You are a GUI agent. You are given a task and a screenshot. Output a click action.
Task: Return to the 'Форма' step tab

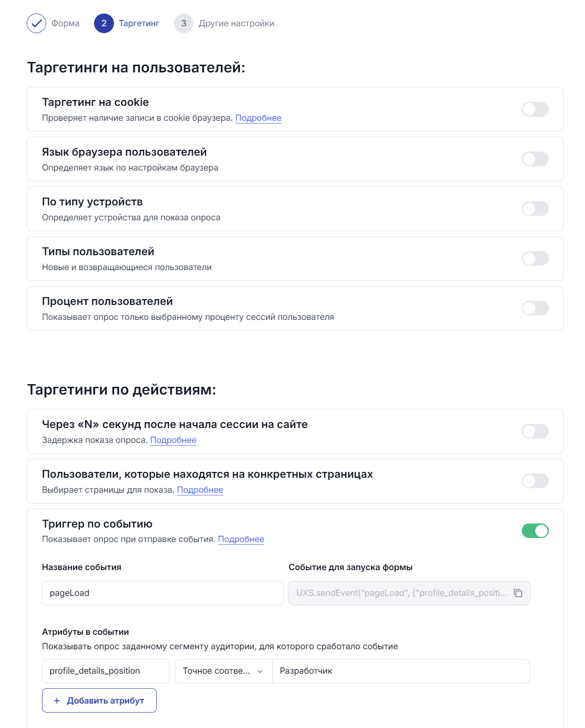tap(65, 24)
